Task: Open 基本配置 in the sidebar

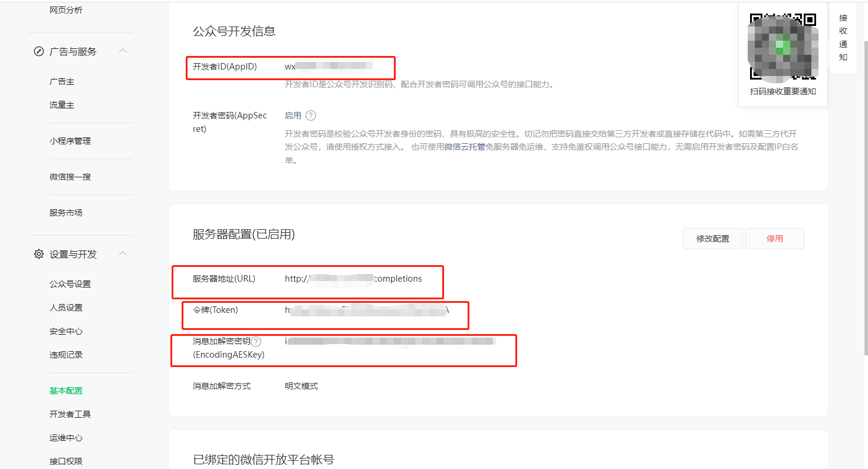Action: click(66, 391)
